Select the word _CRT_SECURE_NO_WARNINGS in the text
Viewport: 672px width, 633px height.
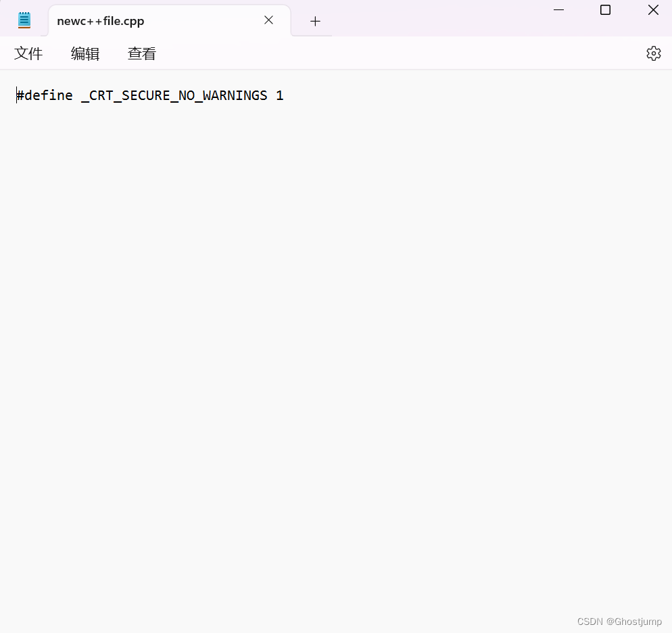click(174, 95)
